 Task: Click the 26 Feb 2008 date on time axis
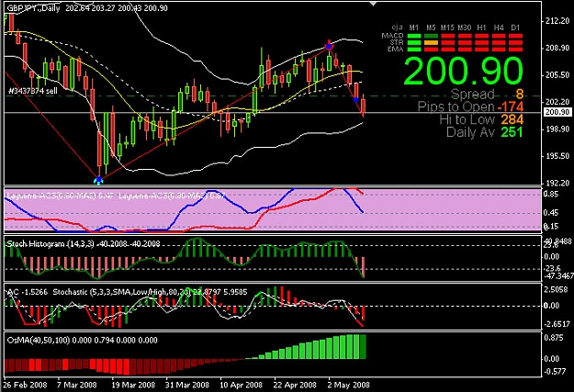25,385
